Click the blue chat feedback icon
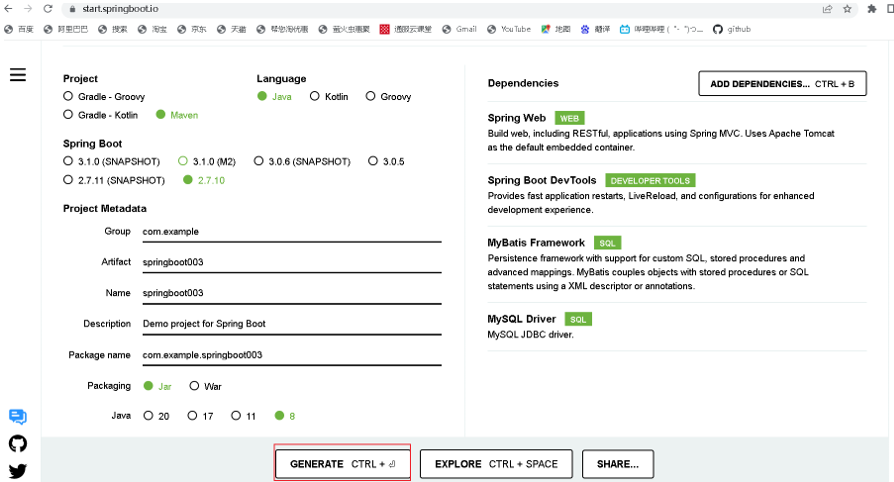 18,417
